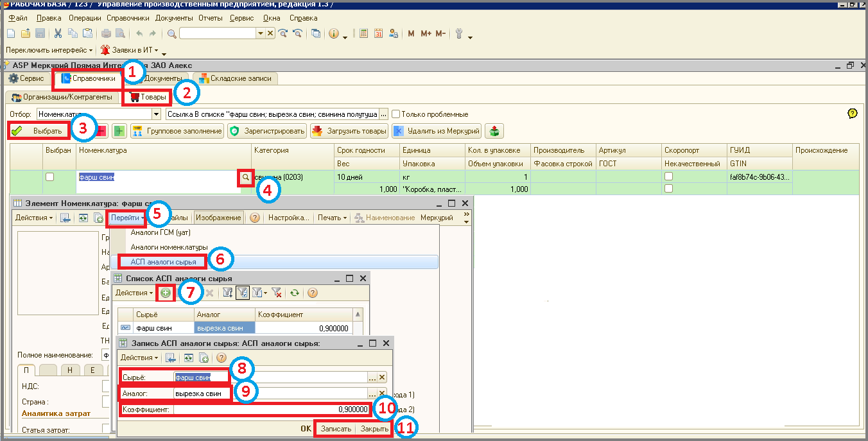Toggle the НДС checkbox in Элемент Номенклатура
Viewport: 868px width, 441px height.
pos(106,386)
